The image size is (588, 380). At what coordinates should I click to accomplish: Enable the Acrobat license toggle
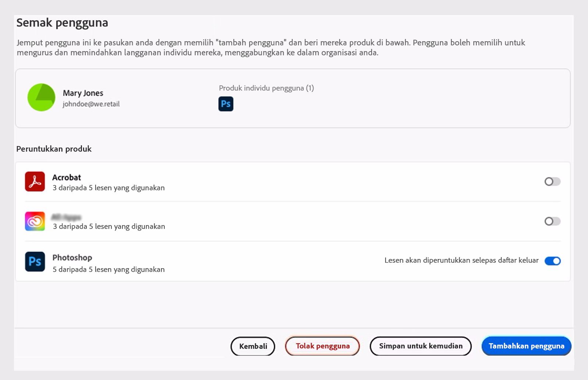tap(552, 182)
